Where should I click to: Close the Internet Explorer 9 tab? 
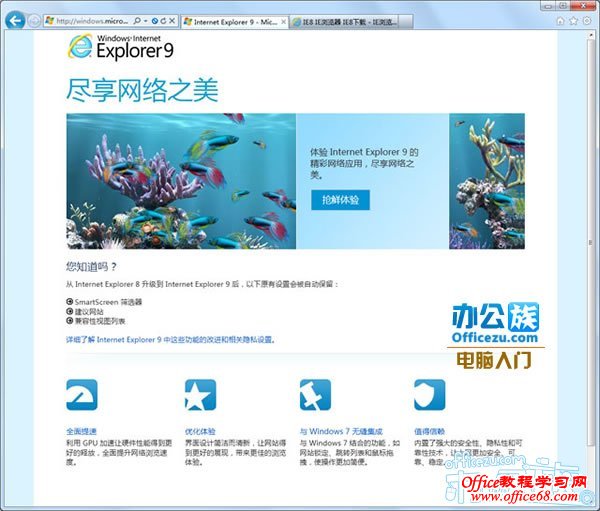point(284,22)
